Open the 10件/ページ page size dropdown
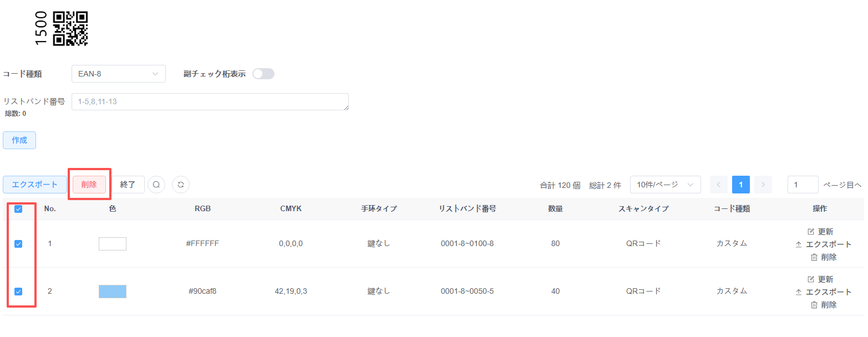The height and width of the screenshot is (337, 868). pos(665,185)
